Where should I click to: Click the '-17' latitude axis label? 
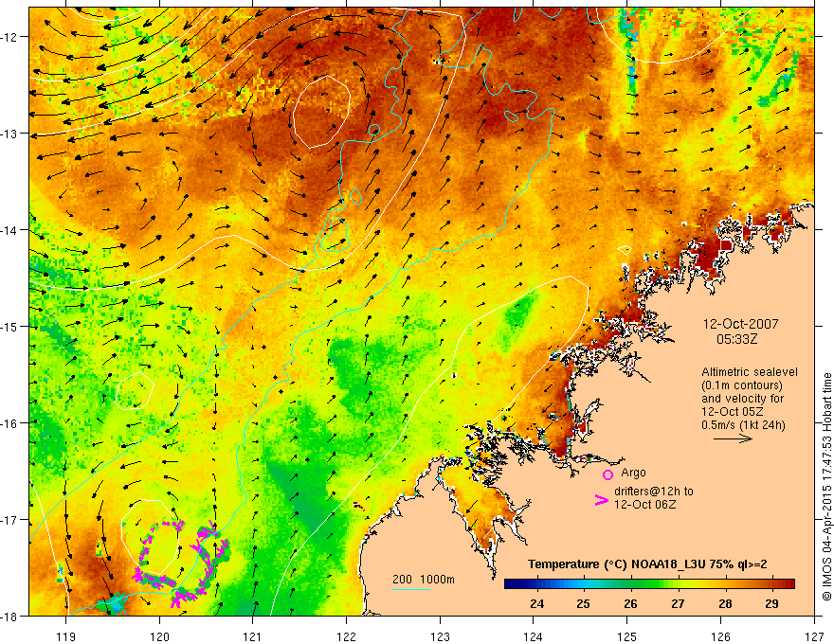click(10, 519)
